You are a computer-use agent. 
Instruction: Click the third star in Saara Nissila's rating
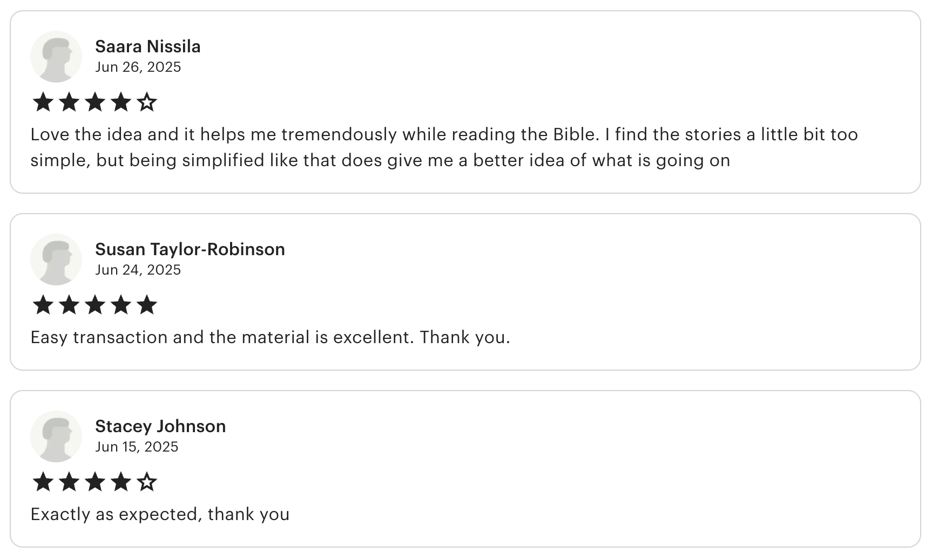coord(95,102)
